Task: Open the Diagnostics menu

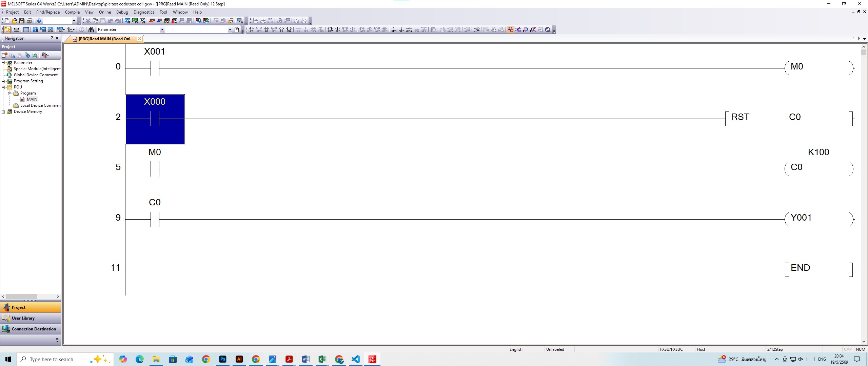Action: tap(144, 12)
